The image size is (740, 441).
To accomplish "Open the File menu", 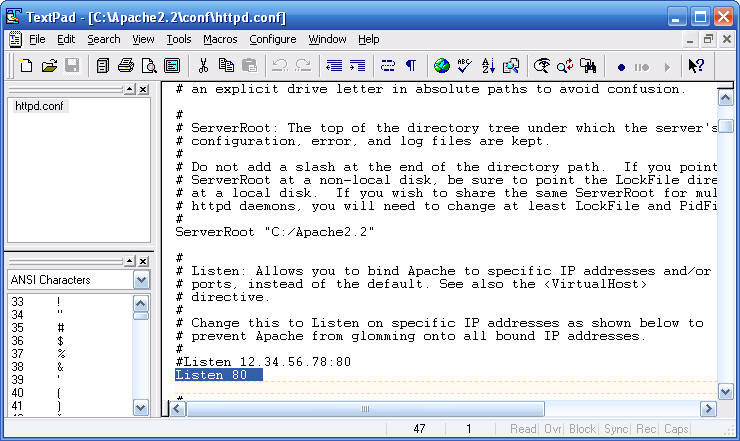I will point(37,39).
